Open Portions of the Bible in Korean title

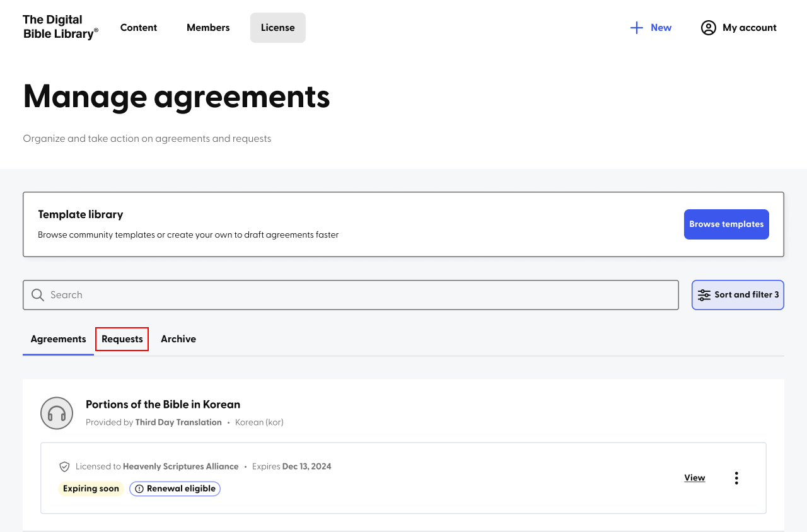[x=163, y=405]
